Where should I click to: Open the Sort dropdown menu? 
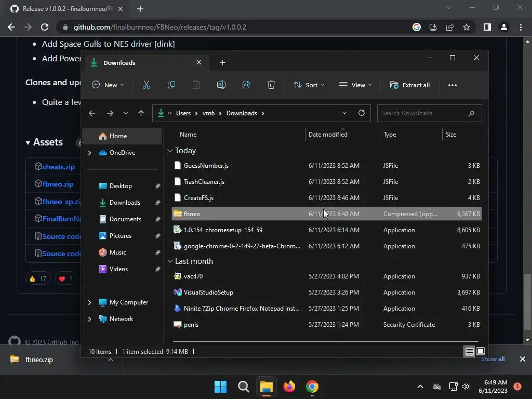coord(309,85)
